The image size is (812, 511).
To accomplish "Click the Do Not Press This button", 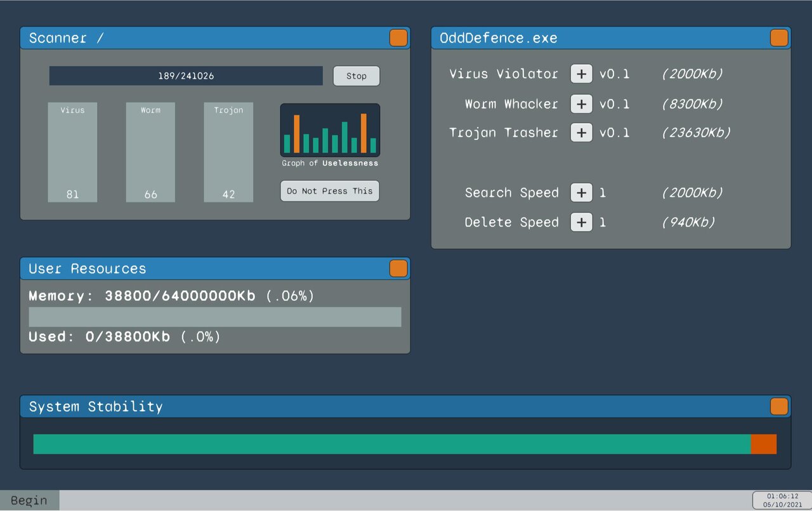I will [330, 191].
